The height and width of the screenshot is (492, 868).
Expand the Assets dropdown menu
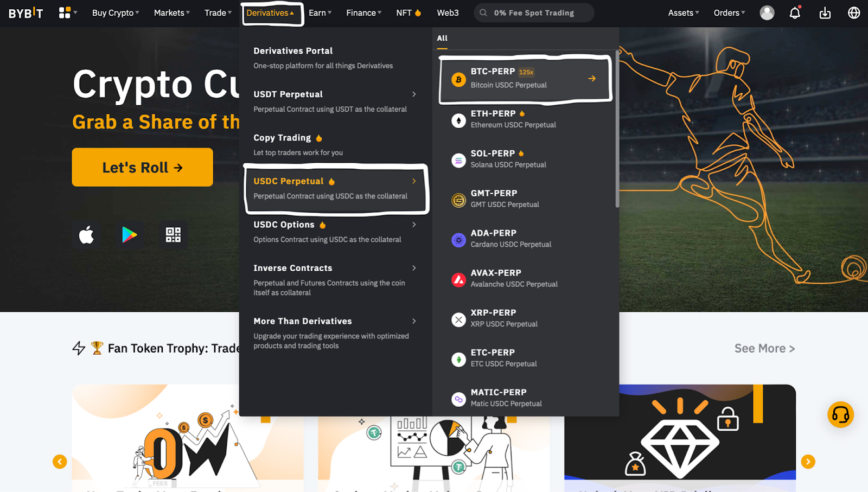(684, 12)
